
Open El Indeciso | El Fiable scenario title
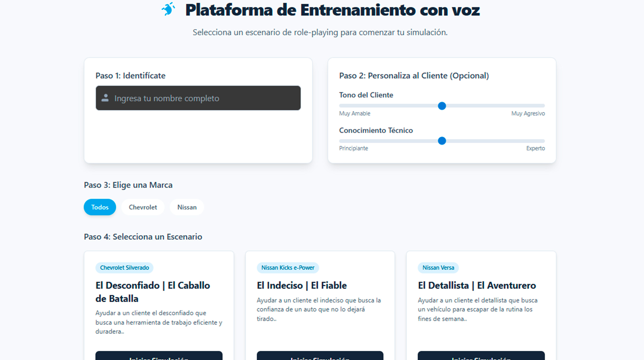tap(301, 285)
